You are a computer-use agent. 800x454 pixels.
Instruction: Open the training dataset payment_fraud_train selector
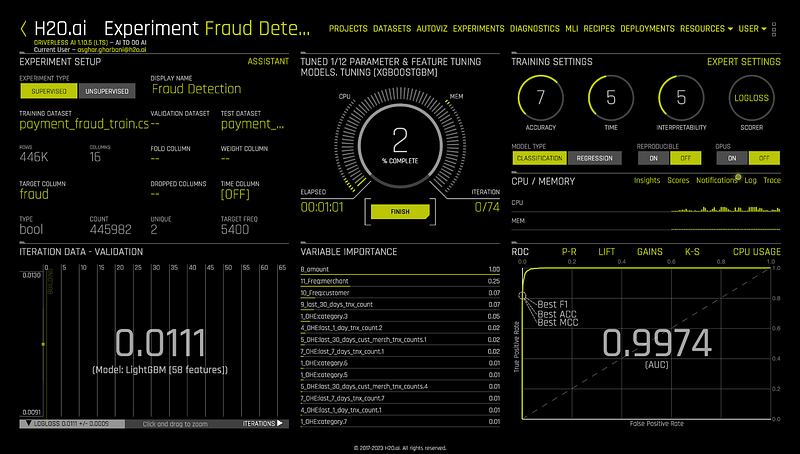coord(84,124)
